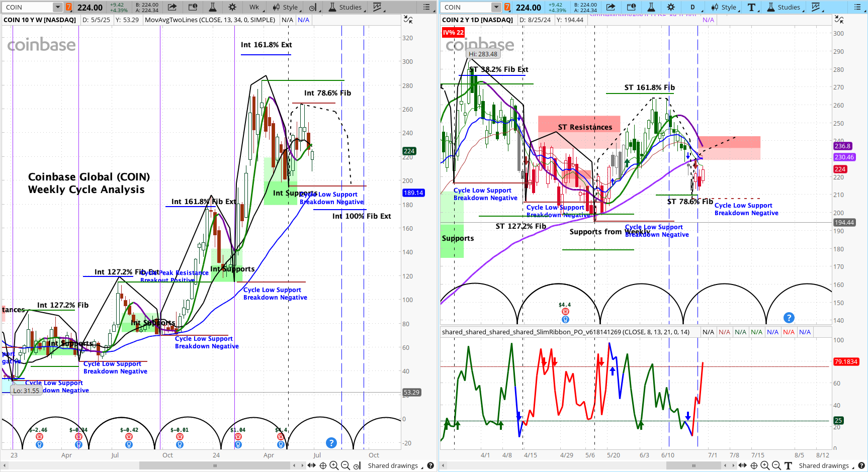Screen dimensions: 868x472
Task: Click the orange 7 badge beside left symbol box
Action: (69, 7)
